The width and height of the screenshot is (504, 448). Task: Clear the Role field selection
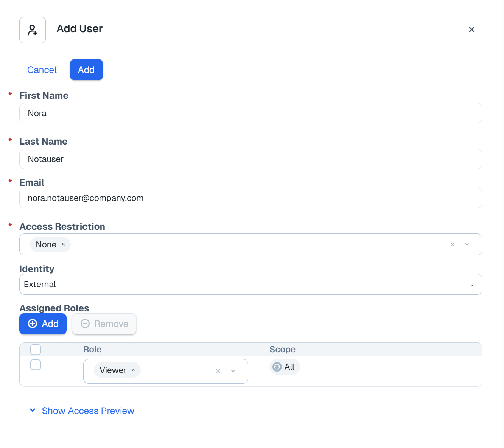coord(218,371)
